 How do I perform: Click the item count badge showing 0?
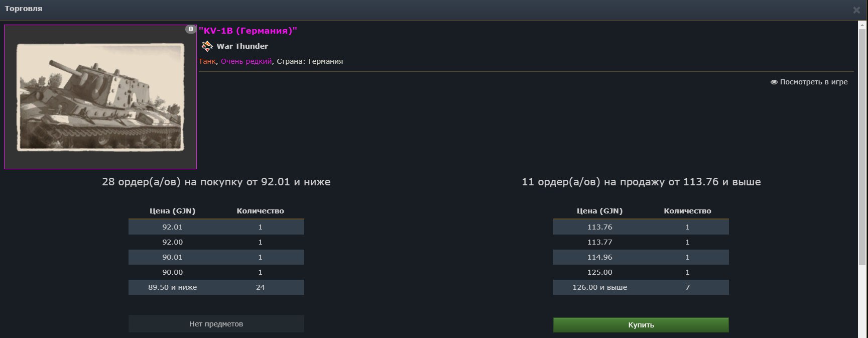[190, 29]
